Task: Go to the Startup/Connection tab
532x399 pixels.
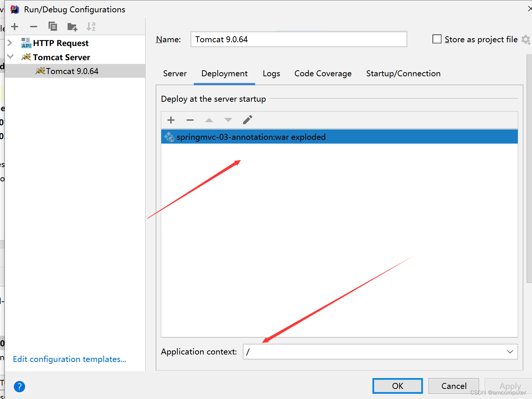Action: click(403, 74)
